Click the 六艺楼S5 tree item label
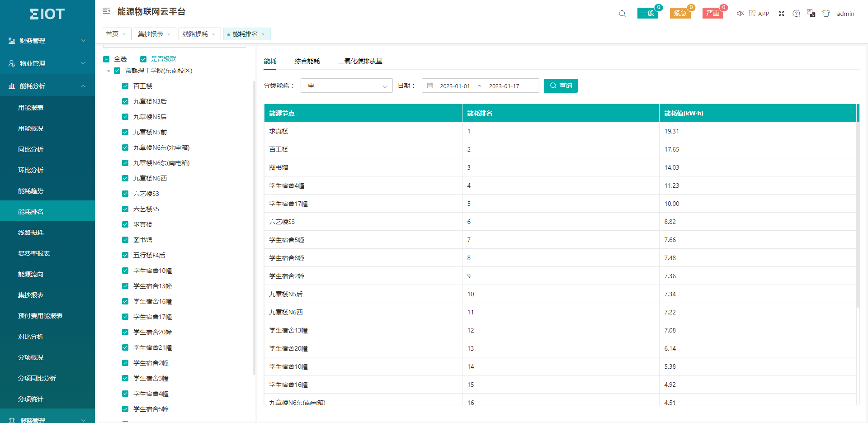This screenshot has height=423, width=868. click(146, 209)
